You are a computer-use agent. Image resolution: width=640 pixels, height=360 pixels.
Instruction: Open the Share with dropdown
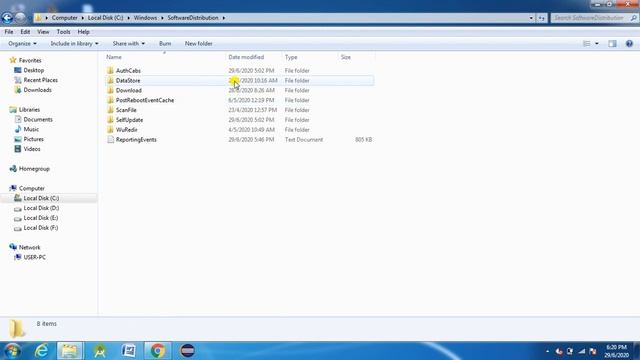tap(129, 44)
